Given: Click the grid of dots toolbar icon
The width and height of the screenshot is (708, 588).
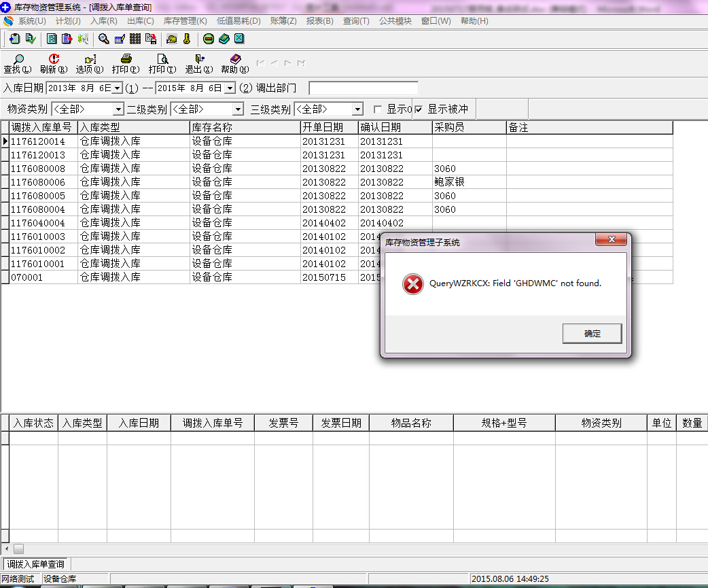Looking at the screenshot, I should pos(135,39).
